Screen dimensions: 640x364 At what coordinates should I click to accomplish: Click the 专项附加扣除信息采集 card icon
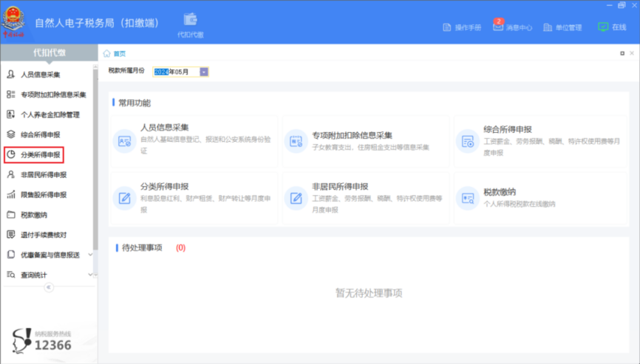[x=296, y=140]
